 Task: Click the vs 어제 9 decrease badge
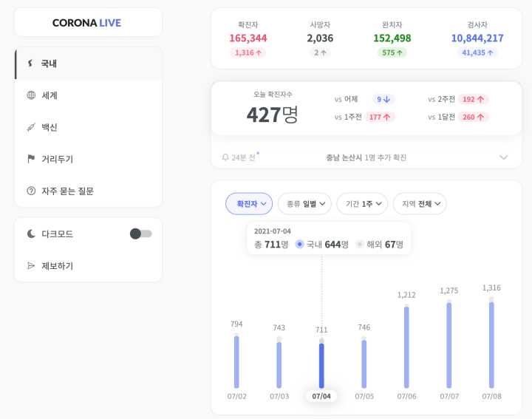point(383,99)
